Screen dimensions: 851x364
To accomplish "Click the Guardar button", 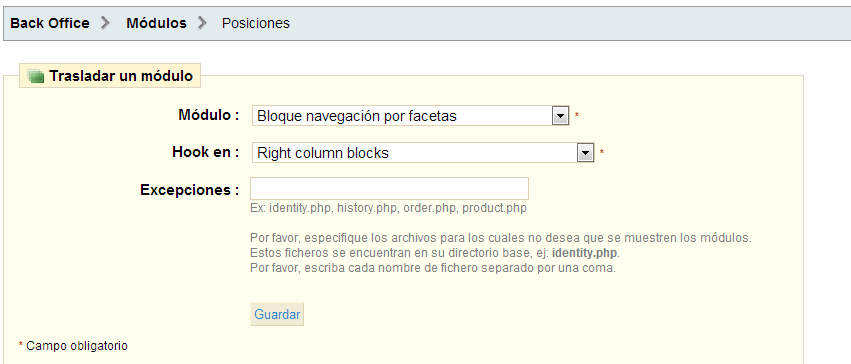I will [x=277, y=315].
